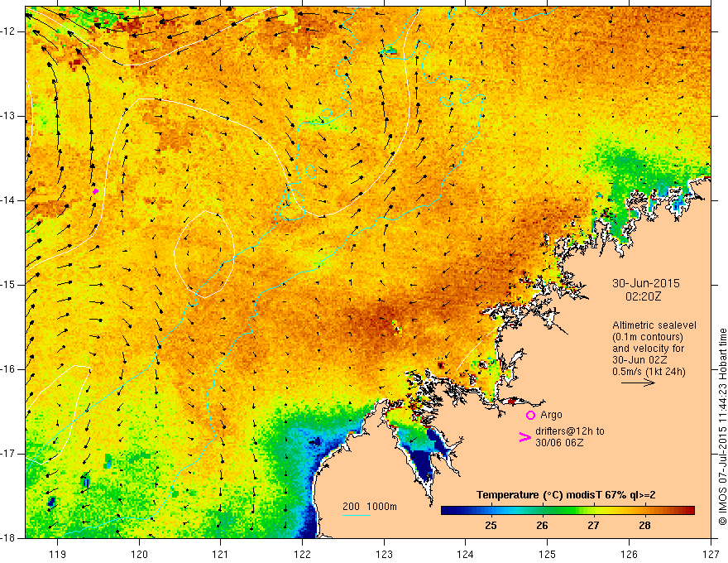Click the 'drifters@12h to' legend label

tap(570, 431)
